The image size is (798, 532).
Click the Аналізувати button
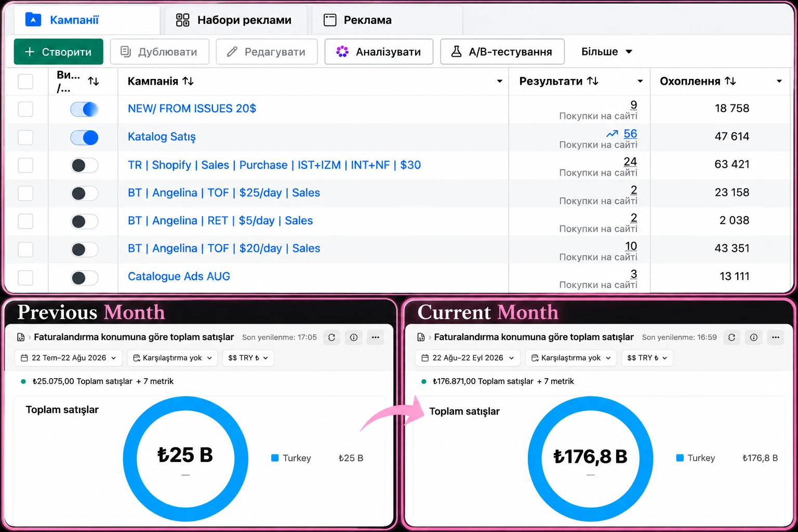tap(379, 51)
